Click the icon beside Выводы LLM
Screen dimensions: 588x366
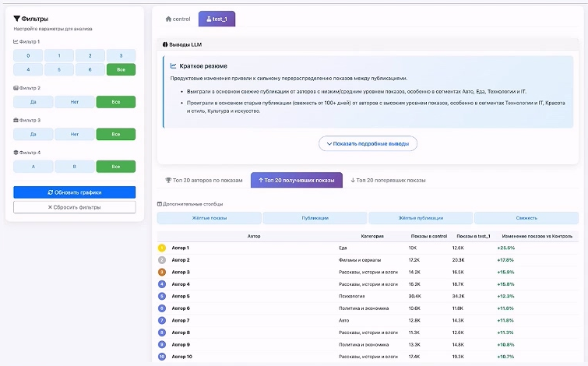point(165,44)
